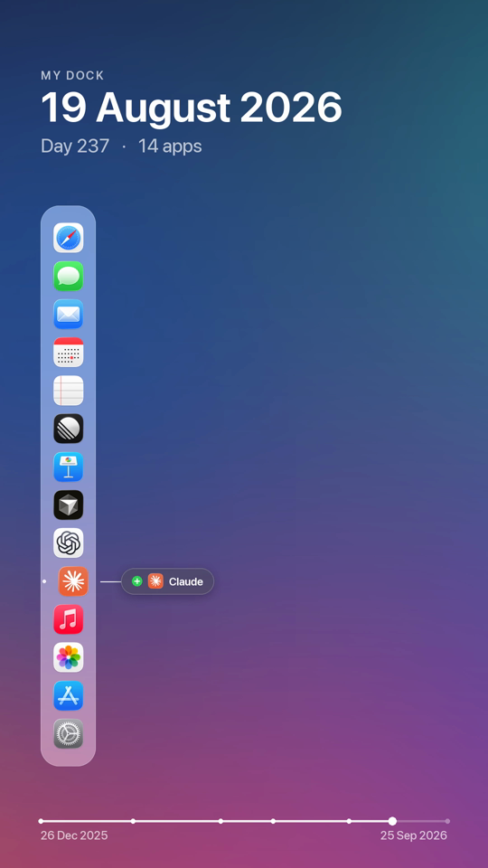Click the "14 apps" count
Viewport: 488px width, 868px height.
click(170, 146)
